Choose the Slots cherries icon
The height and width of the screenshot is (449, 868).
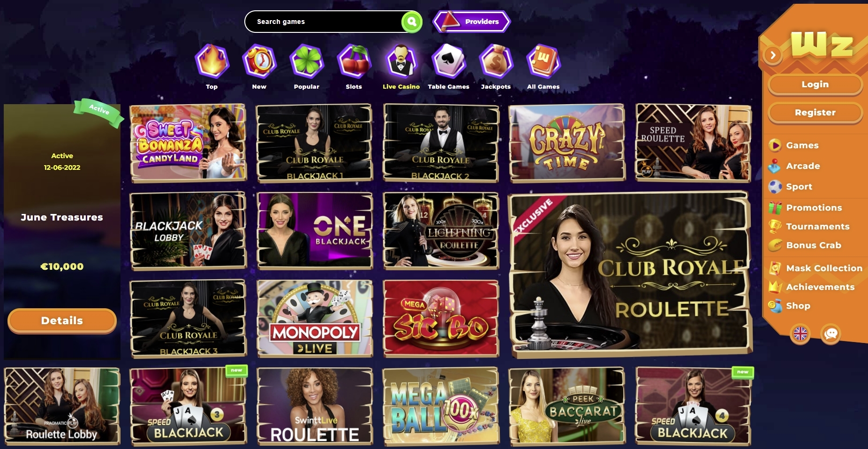(354, 61)
